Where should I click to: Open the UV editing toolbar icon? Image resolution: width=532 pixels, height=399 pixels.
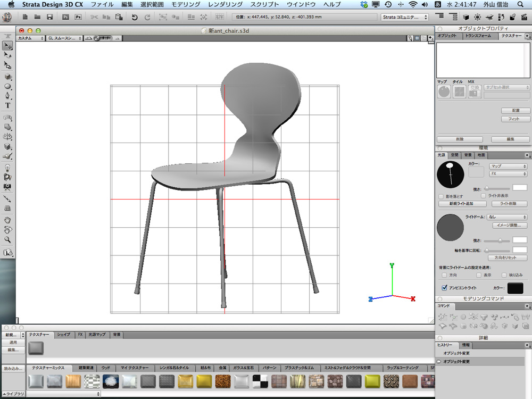coord(220,16)
